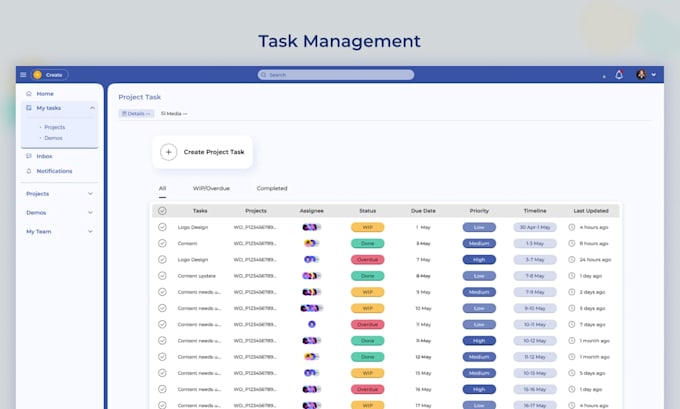Collapse the My tasks section chevron
Screen dimensions: 680x409
92,108
